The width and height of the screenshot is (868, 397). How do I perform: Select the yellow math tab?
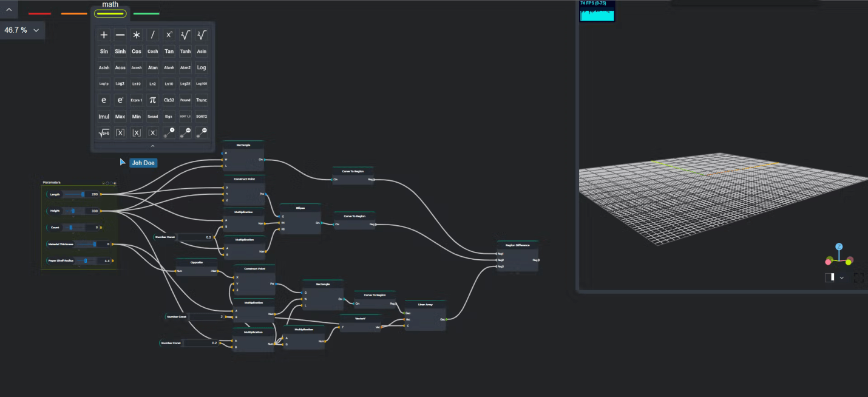(110, 12)
